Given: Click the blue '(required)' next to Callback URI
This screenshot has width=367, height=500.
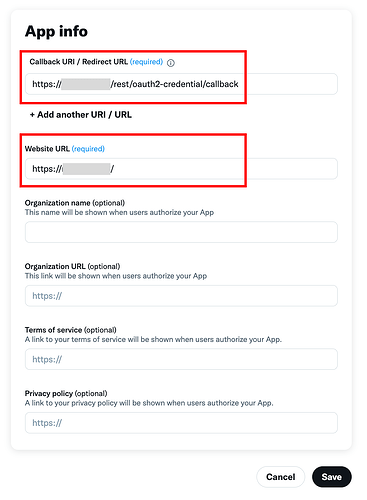Looking at the screenshot, I should pos(146,62).
